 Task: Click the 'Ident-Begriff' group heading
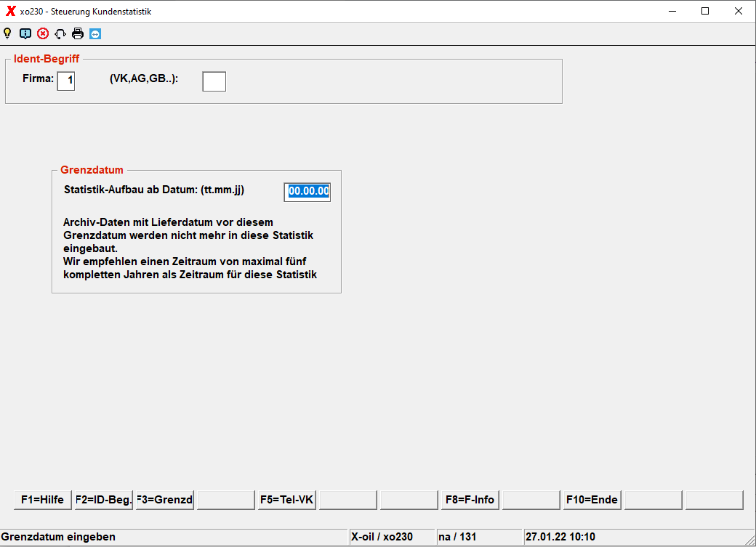click(47, 59)
